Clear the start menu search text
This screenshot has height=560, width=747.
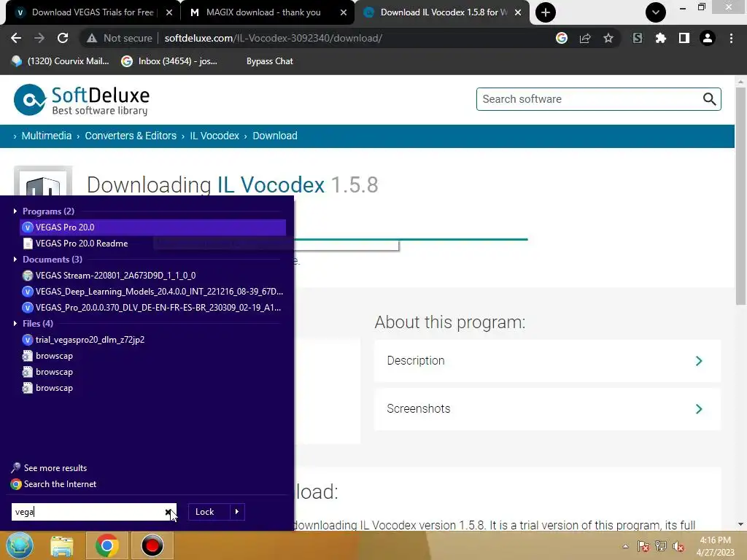pyautogui.click(x=169, y=512)
